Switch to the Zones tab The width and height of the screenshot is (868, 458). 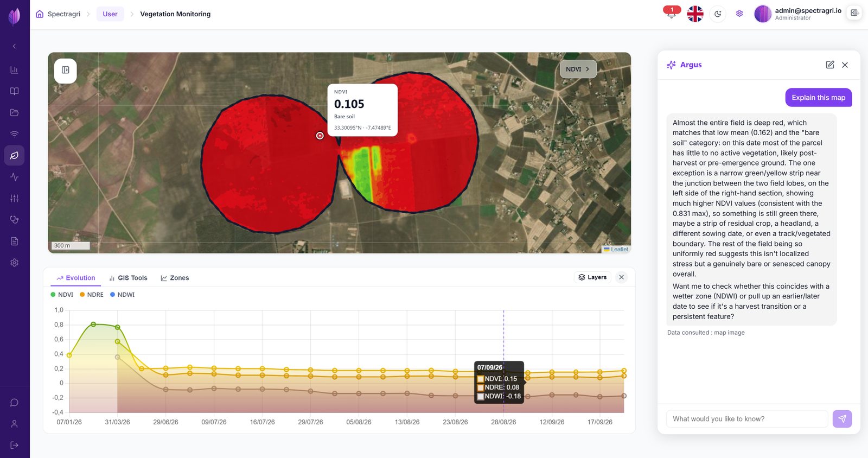(175, 278)
